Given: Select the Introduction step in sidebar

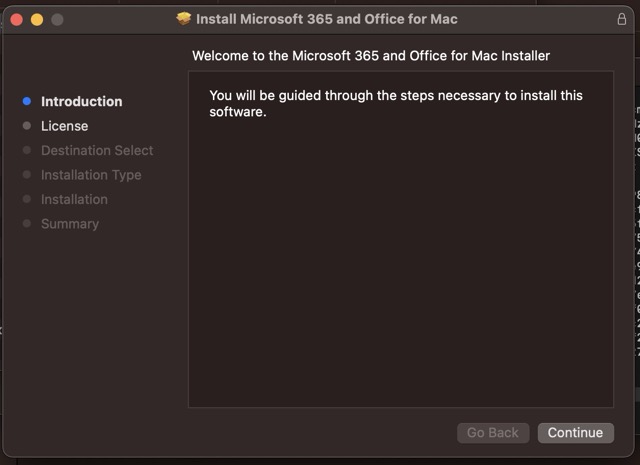Looking at the screenshot, I should tap(81, 102).
